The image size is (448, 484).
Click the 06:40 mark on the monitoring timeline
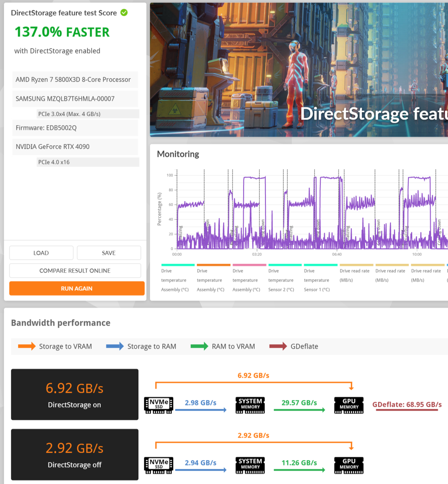337,254
